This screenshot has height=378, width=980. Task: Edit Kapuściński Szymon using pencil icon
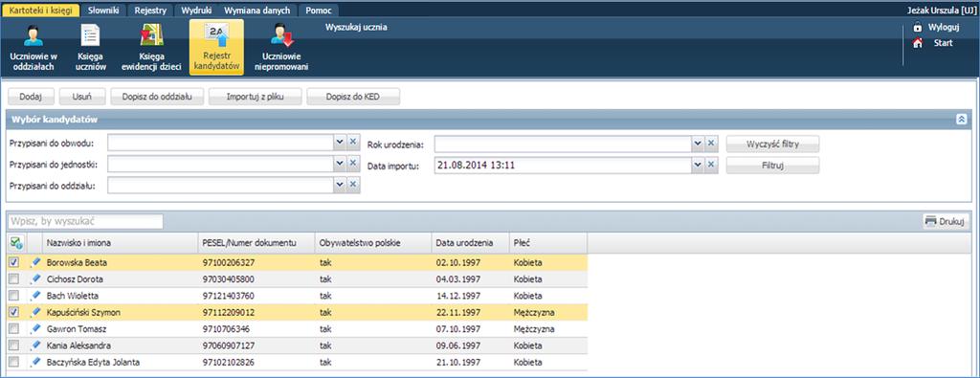pyautogui.click(x=35, y=312)
